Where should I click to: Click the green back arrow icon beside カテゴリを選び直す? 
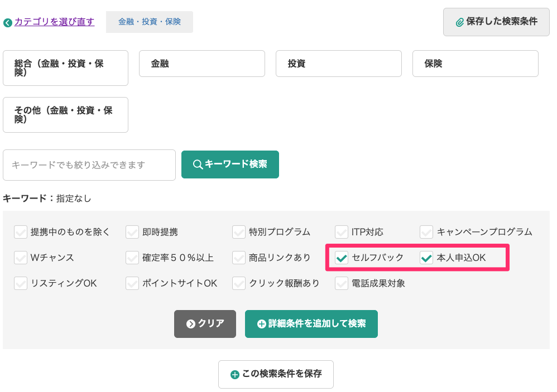8,23
